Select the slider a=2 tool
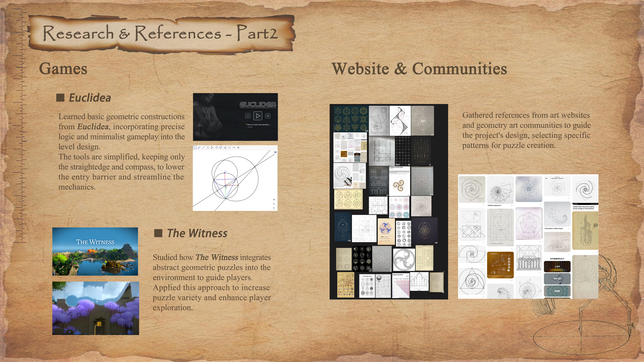This screenshot has height=362, width=644. click(234, 147)
